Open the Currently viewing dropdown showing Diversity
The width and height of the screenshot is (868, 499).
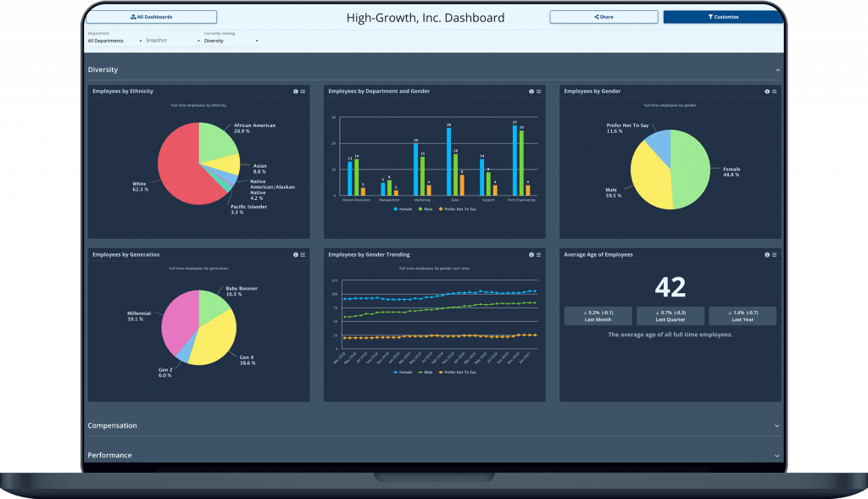click(x=231, y=41)
